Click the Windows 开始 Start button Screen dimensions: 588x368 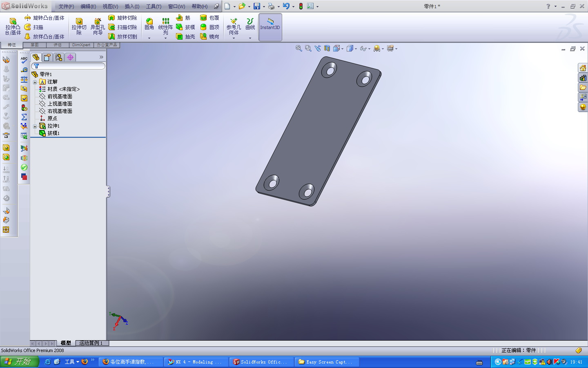coord(19,362)
